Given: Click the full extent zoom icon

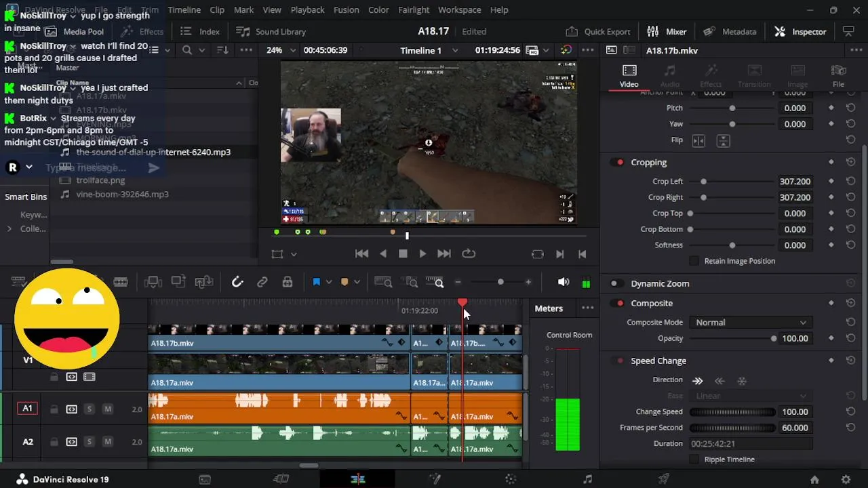Looking at the screenshot, I should click(x=383, y=282).
